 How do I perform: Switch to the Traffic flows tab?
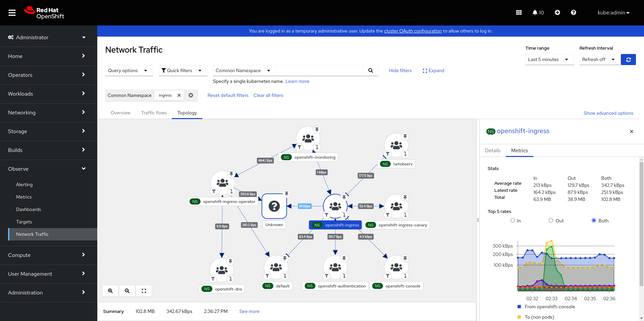point(154,113)
